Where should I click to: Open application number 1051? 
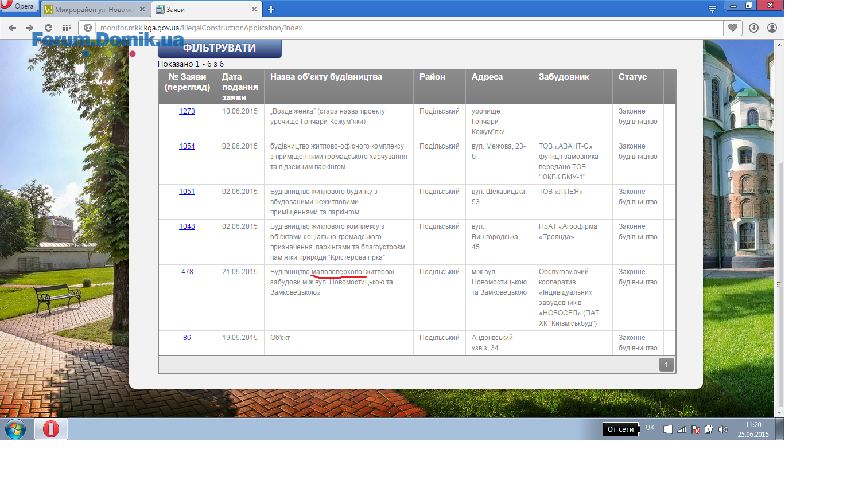pos(187,192)
